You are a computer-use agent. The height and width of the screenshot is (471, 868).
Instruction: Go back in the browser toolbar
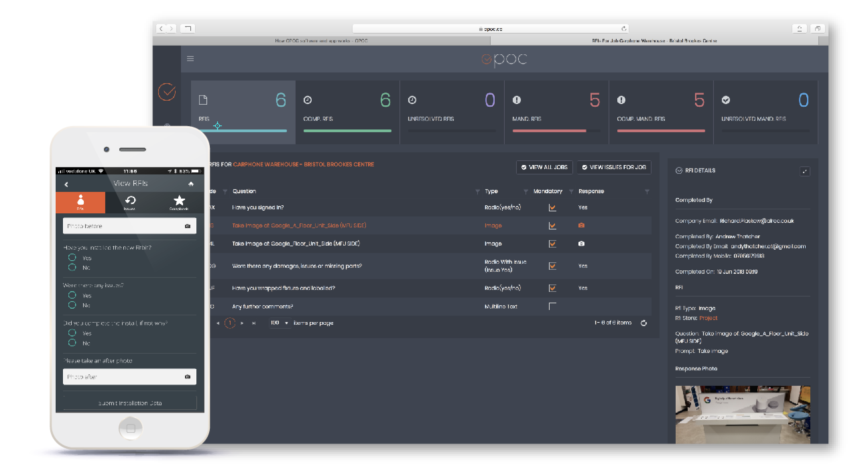click(162, 29)
